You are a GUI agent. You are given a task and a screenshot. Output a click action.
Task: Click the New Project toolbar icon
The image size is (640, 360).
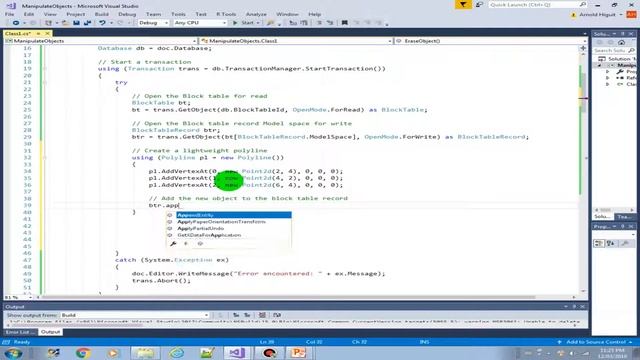pos(48,23)
